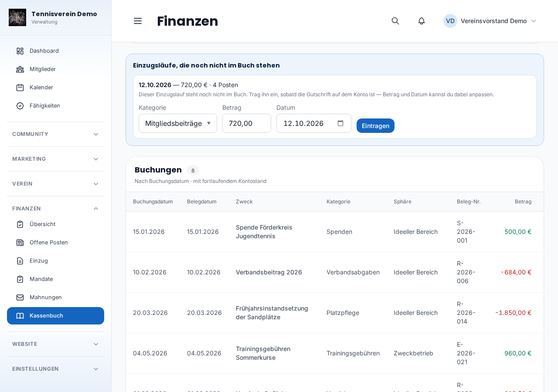Click the Zweck column header

(244, 202)
